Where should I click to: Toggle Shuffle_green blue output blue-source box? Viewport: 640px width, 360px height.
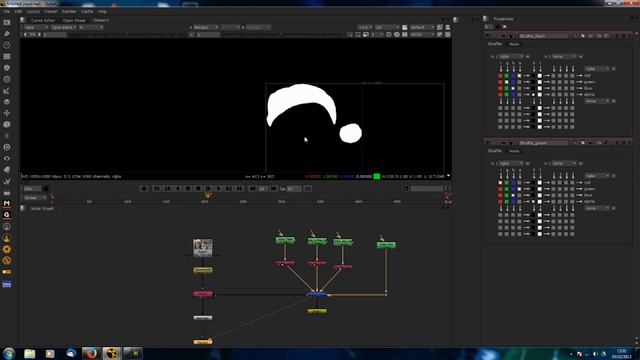pyautogui.click(x=513, y=195)
